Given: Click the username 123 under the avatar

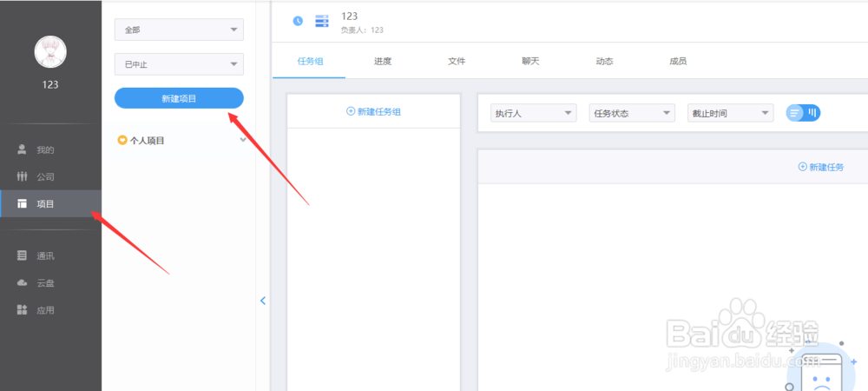Looking at the screenshot, I should point(50,85).
